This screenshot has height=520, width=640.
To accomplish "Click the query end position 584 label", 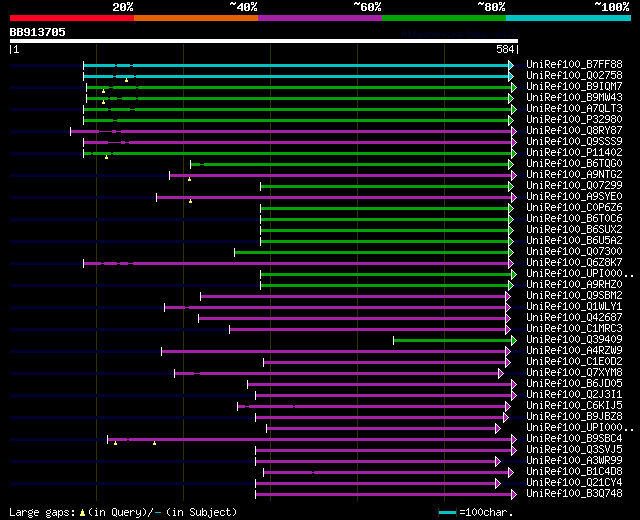I will (505, 49).
